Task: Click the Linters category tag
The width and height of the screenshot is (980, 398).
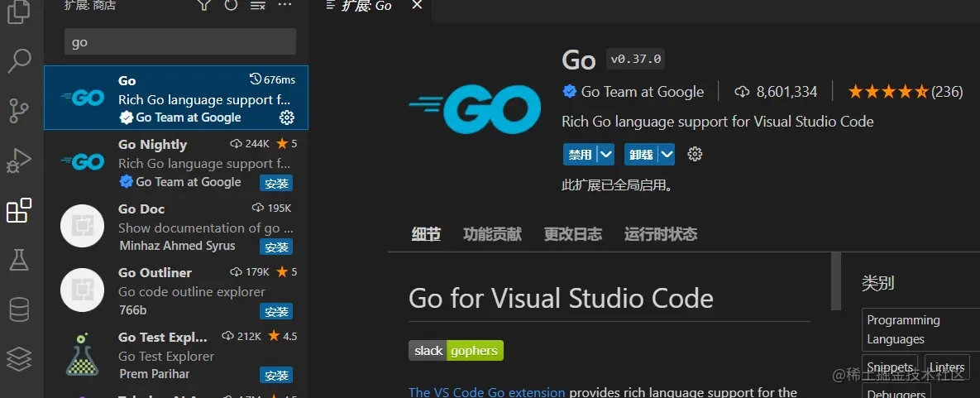Action: point(946,367)
